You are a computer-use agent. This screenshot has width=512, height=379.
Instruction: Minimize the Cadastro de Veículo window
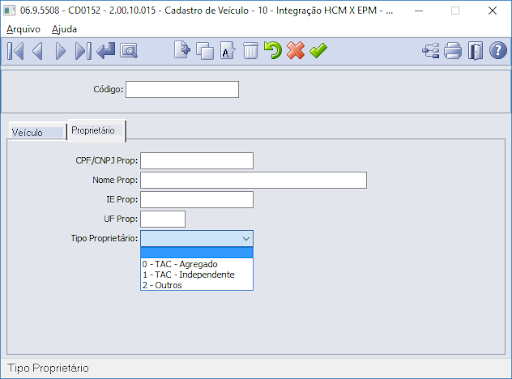(419, 11)
